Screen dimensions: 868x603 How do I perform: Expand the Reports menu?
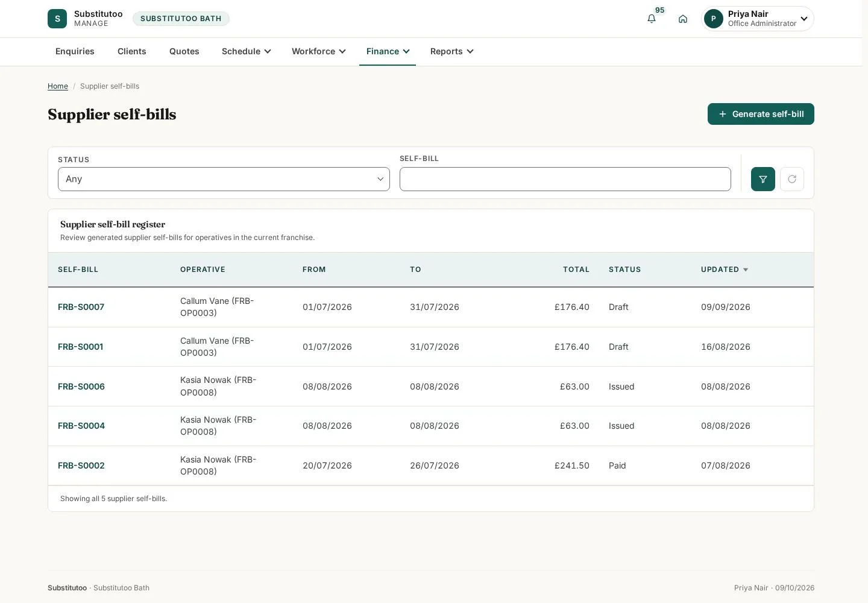coord(451,51)
